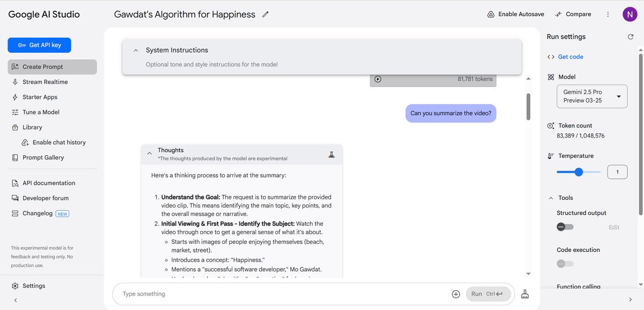Click the Get API key button

point(39,45)
